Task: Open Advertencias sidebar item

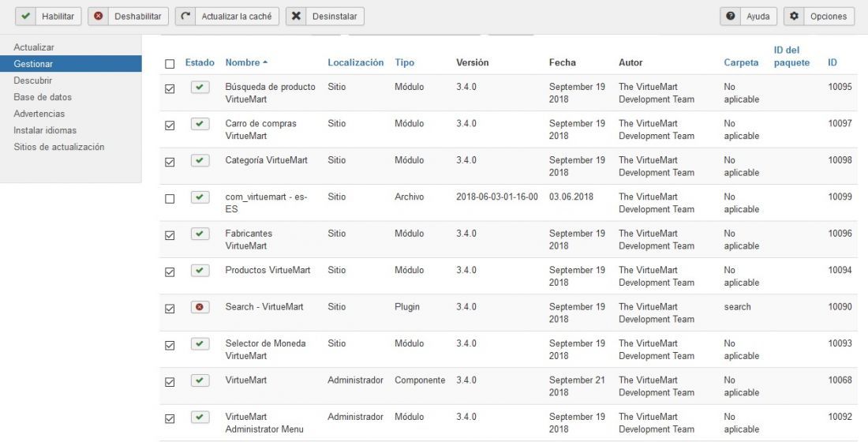Action: [x=39, y=114]
